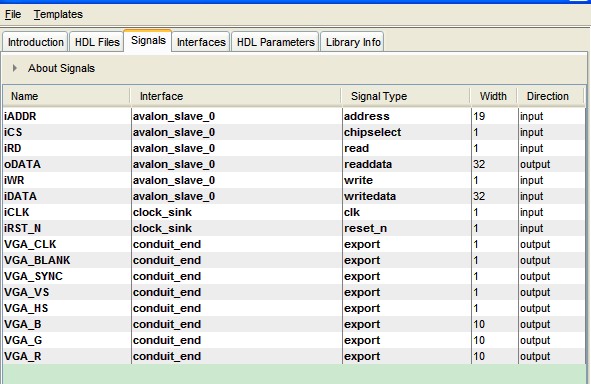Click the width cell of iDATA row

click(x=495, y=196)
